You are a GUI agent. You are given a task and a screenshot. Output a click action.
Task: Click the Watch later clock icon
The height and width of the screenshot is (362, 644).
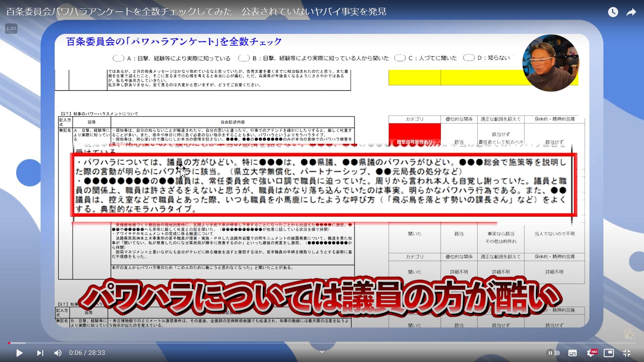(x=613, y=12)
